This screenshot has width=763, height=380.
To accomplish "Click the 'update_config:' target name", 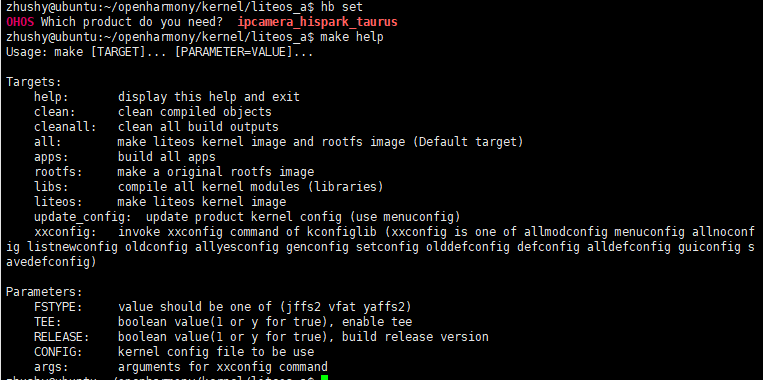I will pyautogui.click(x=83, y=217).
